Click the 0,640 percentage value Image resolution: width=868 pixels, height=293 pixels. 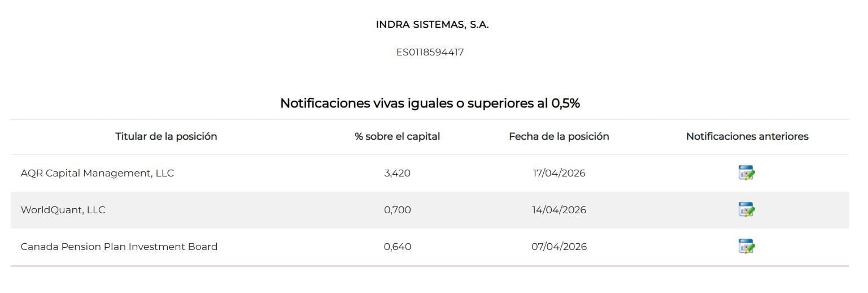click(397, 247)
